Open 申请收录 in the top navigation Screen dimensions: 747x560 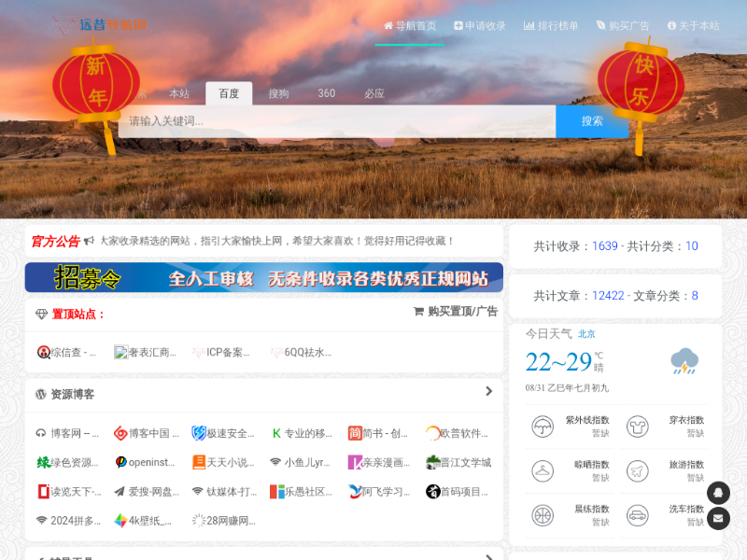tap(480, 26)
